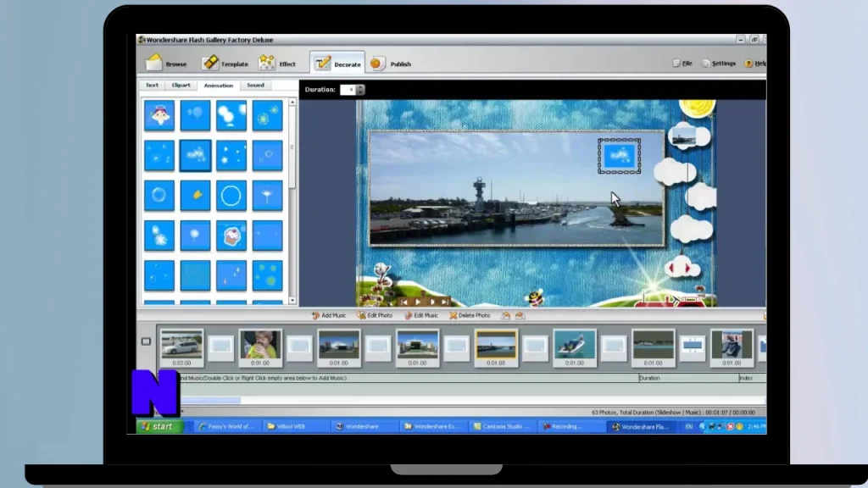Switch to the Sound tab
The height and width of the screenshot is (488, 868).
click(x=255, y=86)
